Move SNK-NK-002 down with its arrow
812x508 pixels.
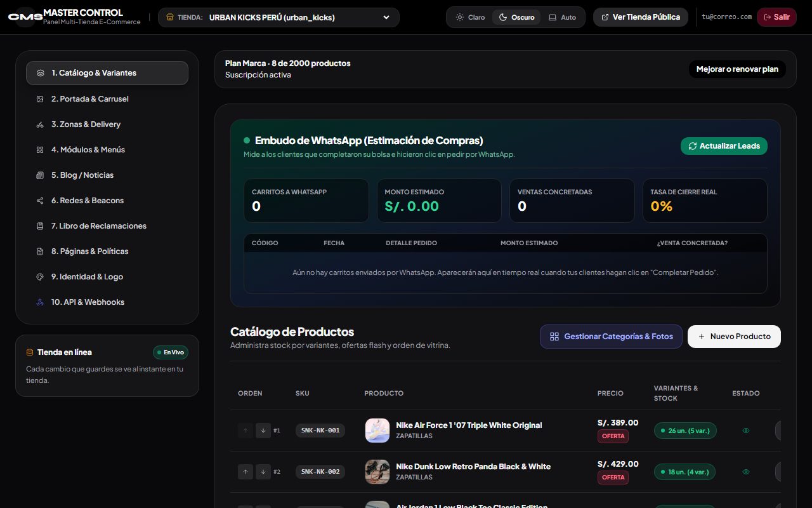pos(263,472)
